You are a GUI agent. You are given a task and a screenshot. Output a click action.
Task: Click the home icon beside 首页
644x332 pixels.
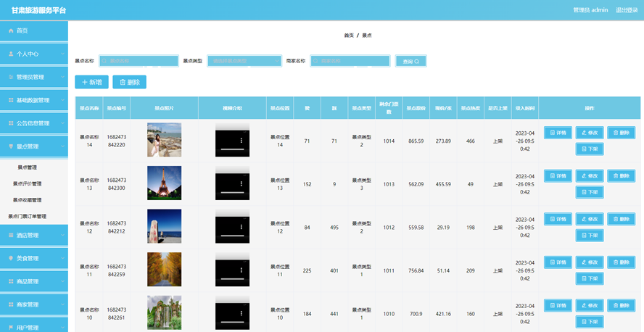[11, 30]
